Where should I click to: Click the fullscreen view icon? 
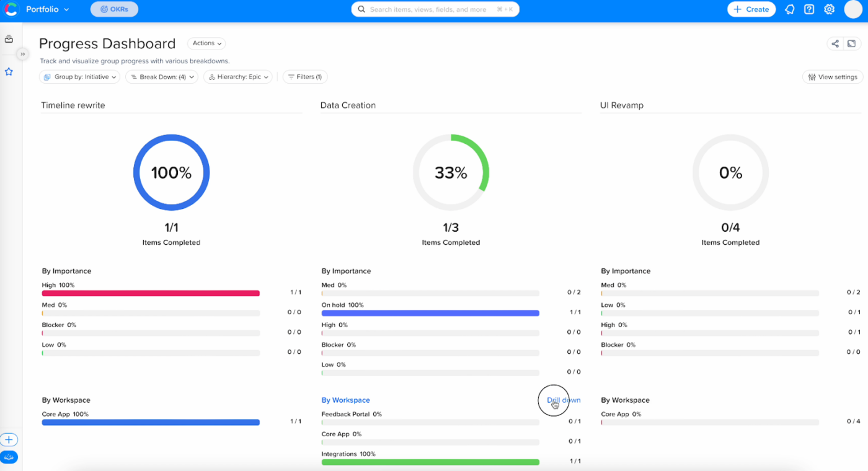pos(852,43)
